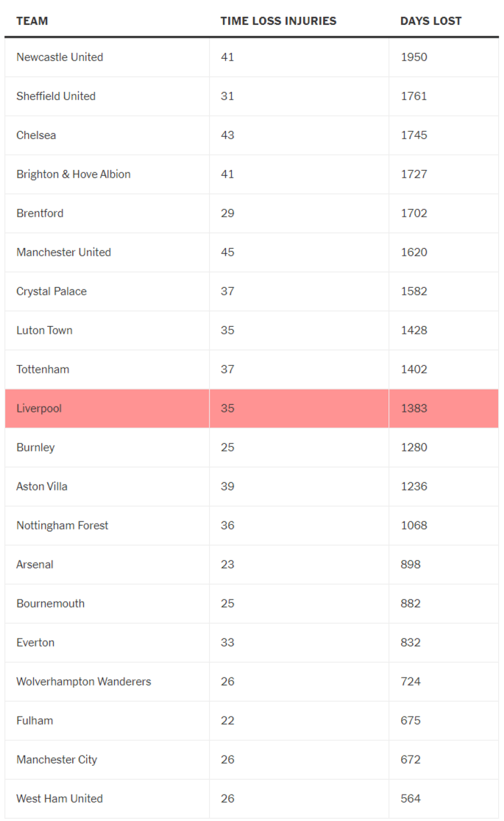
Task: Click the TEAM column header
Action: point(32,21)
